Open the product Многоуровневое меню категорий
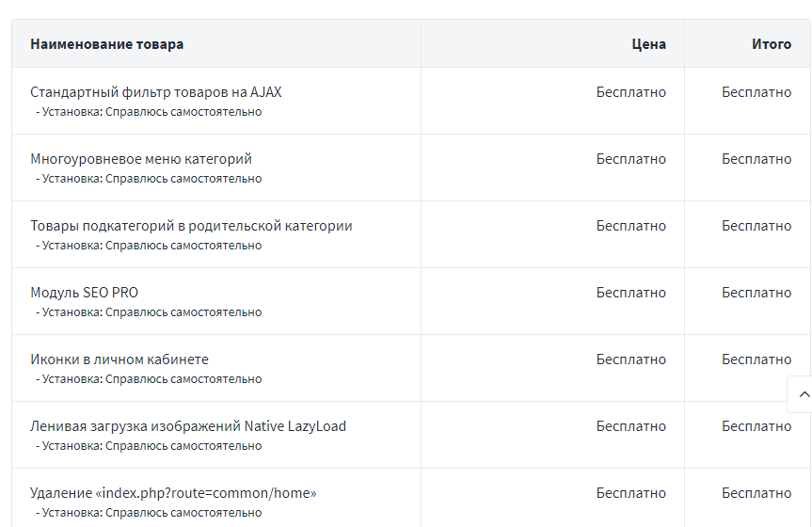This screenshot has height=527, width=812. [141, 159]
